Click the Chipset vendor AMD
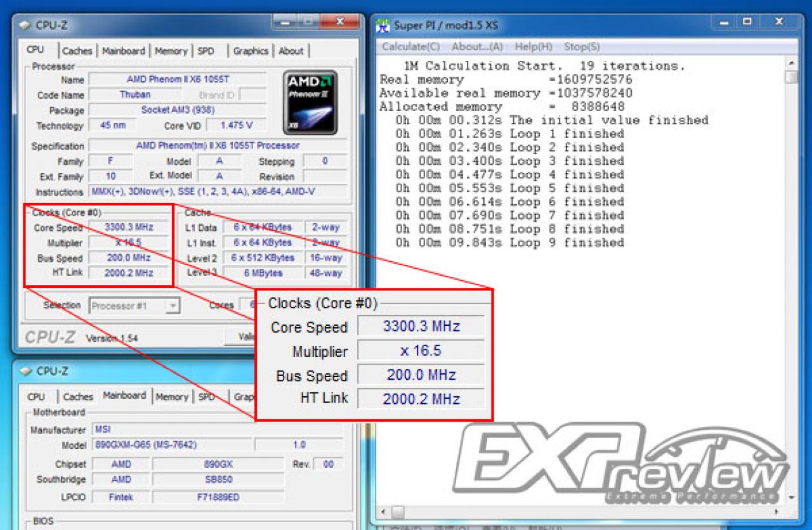The image size is (812, 530). pos(121,464)
